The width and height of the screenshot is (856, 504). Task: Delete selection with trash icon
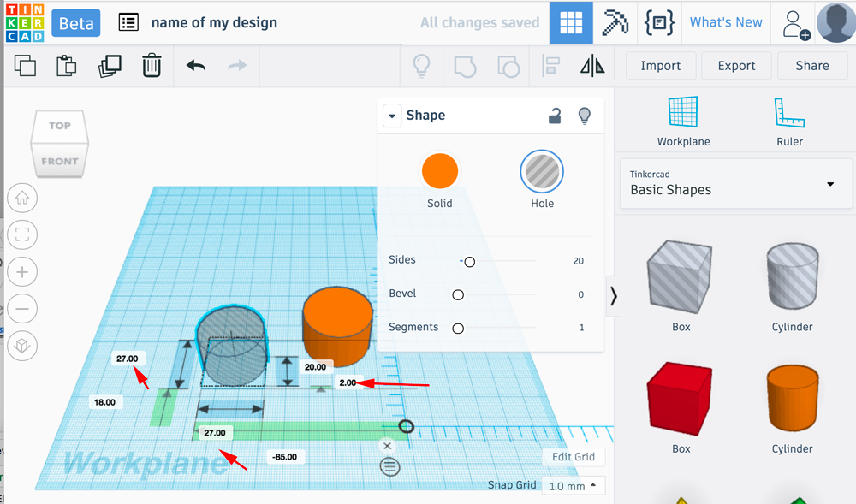tap(152, 65)
